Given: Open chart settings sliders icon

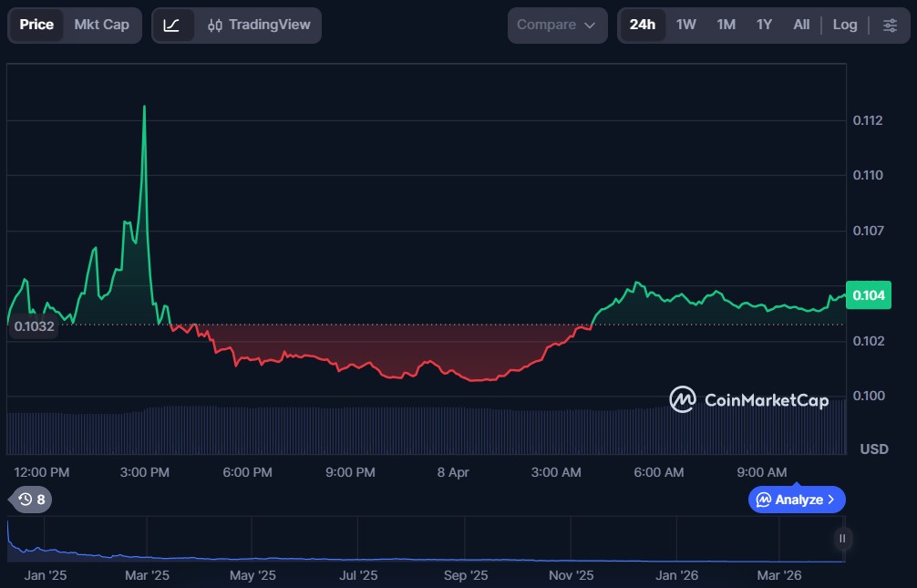Looking at the screenshot, I should (x=890, y=25).
